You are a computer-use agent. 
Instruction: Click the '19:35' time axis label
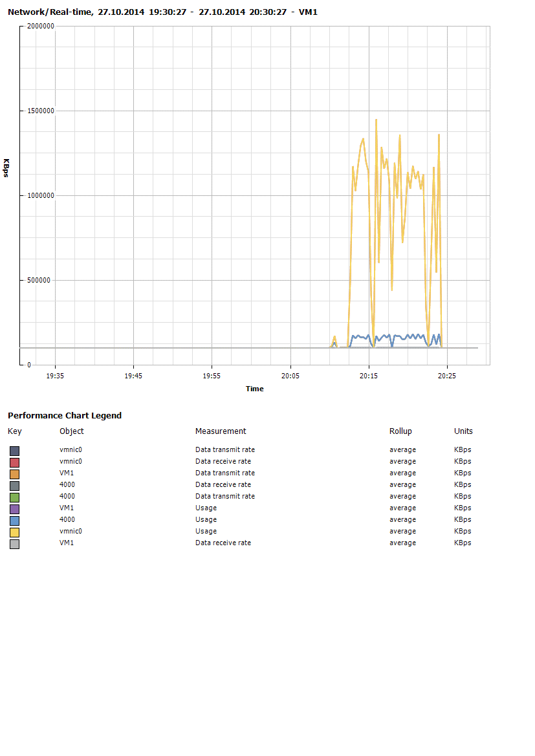(x=55, y=376)
